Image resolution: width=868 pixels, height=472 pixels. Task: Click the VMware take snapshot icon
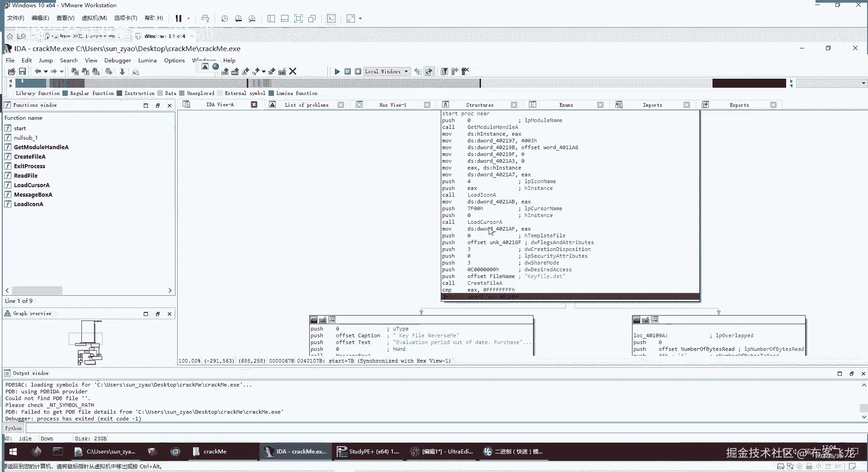coord(224,19)
